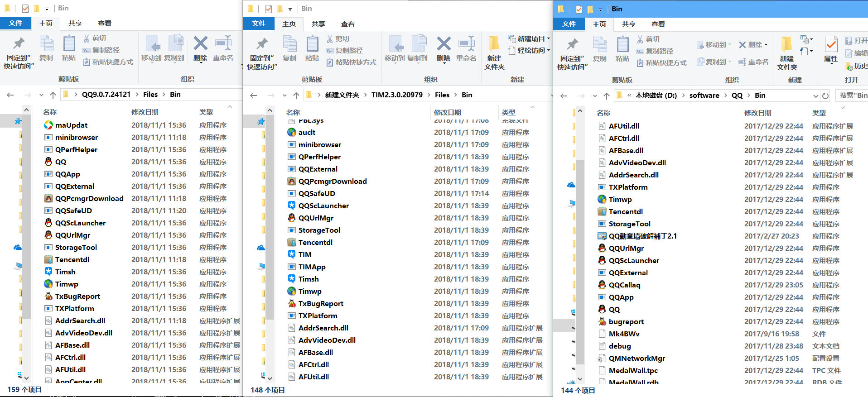
Task: Click 移动到 in the middle window ribbon
Action: (395, 49)
